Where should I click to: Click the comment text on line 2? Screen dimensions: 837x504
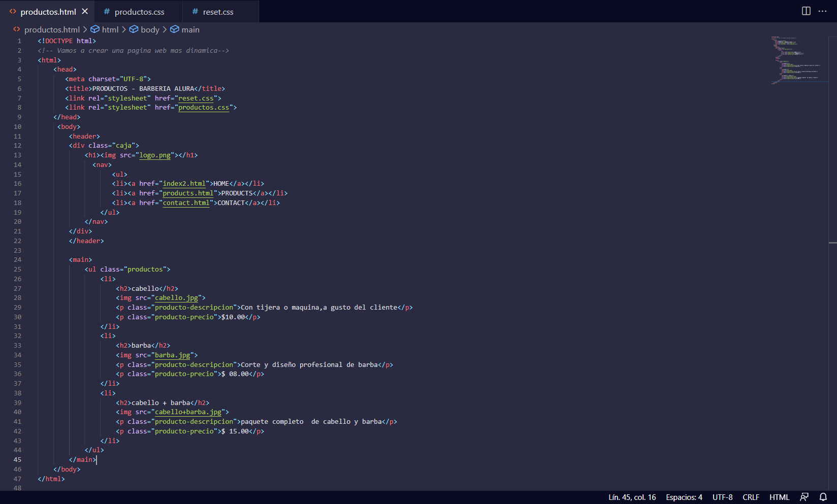pyautogui.click(x=133, y=51)
